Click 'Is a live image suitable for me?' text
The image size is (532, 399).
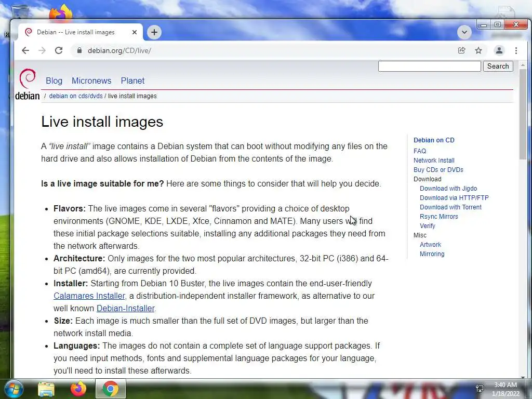(102, 183)
